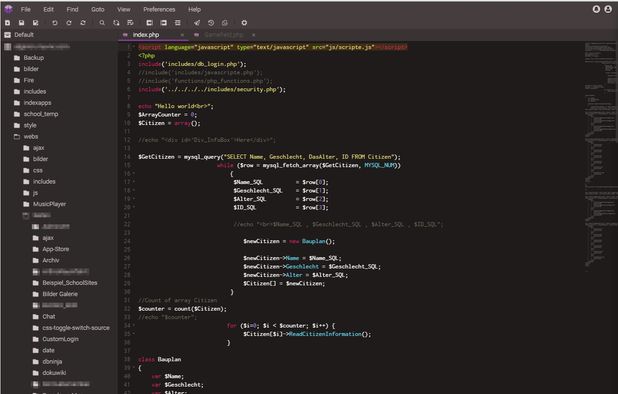Click the reload/refresh toolbar icon
This screenshot has width=618, height=394.
coord(83,23)
